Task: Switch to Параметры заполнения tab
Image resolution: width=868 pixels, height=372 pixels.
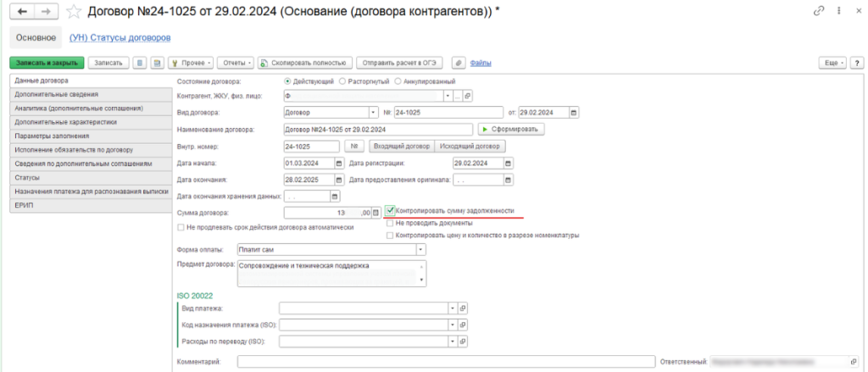Action: (91, 136)
